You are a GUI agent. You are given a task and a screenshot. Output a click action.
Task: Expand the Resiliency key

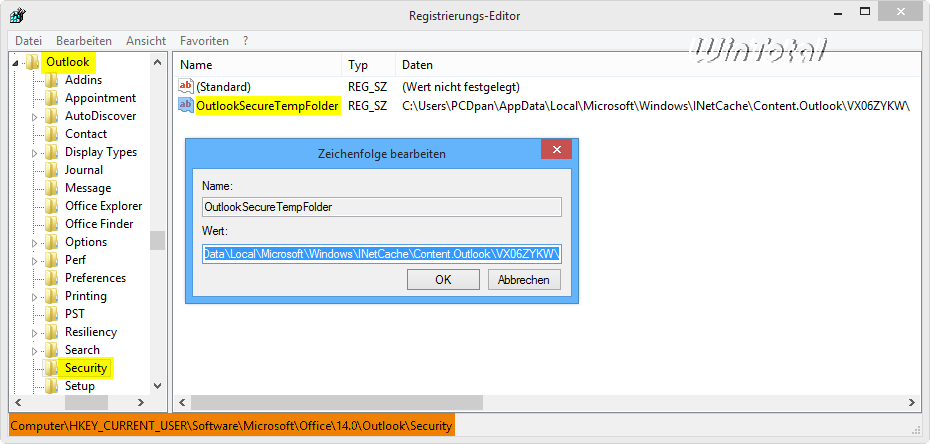coord(35,333)
